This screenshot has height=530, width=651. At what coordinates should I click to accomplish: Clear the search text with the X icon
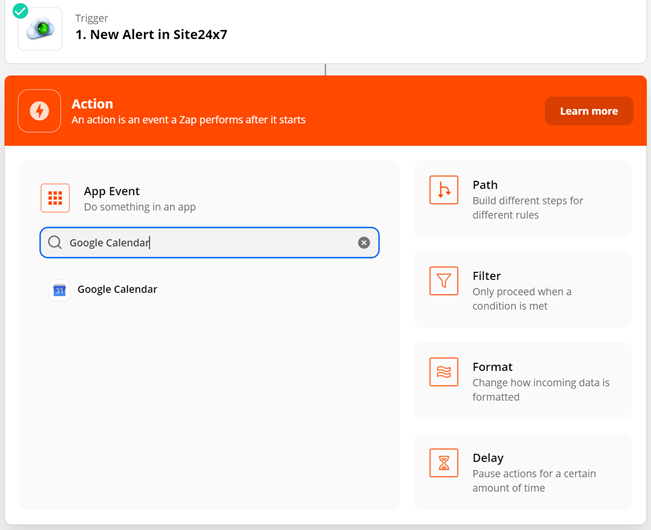point(364,243)
